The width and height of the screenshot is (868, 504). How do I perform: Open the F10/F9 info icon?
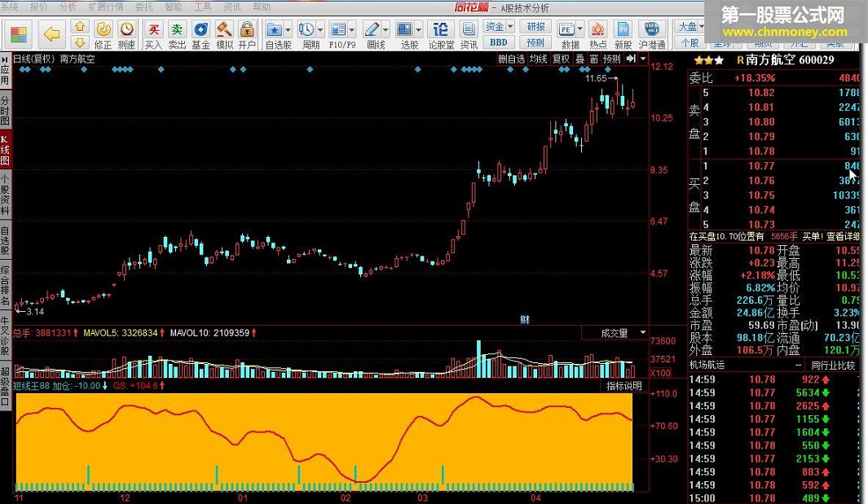point(337,29)
